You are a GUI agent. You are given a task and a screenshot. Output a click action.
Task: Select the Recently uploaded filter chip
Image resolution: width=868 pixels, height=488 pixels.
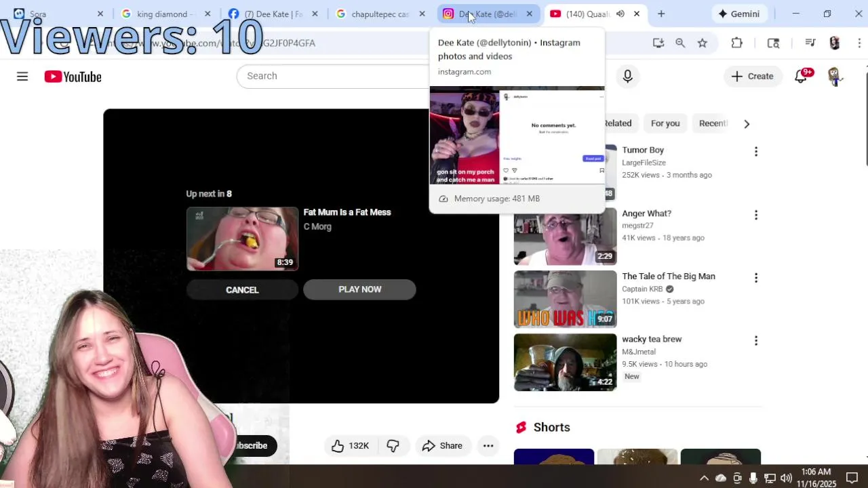tap(712, 123)
